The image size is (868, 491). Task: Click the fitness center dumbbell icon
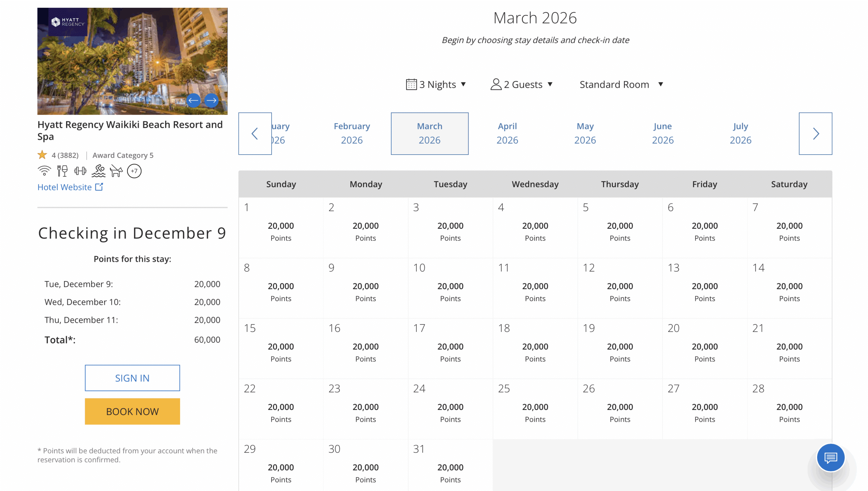pyautogui.click(x=80, y=171)
